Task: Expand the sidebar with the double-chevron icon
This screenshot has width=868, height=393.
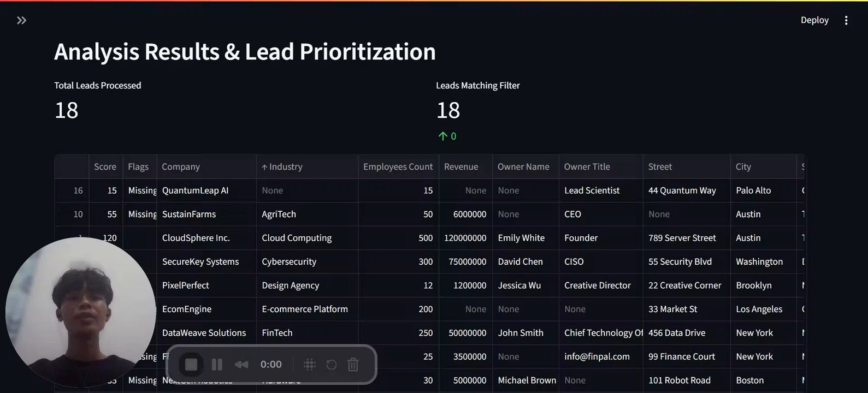Action: click(x=21, y=21)
